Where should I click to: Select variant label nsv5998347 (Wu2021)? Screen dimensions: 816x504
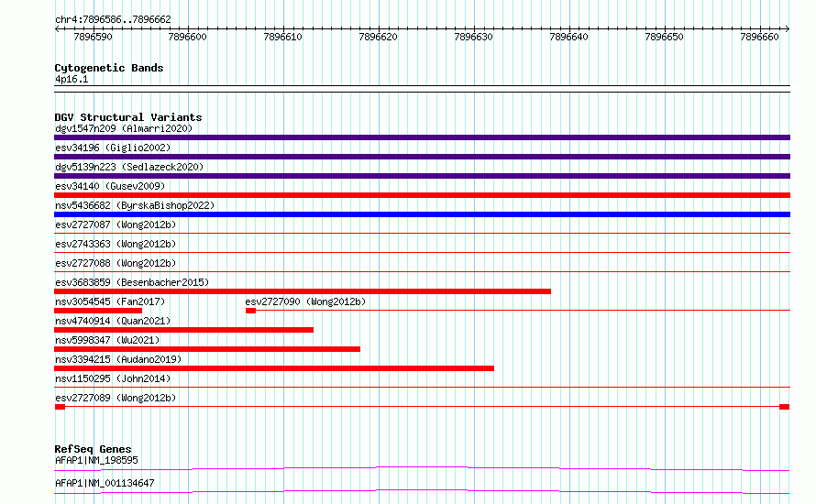pos(107,340)
